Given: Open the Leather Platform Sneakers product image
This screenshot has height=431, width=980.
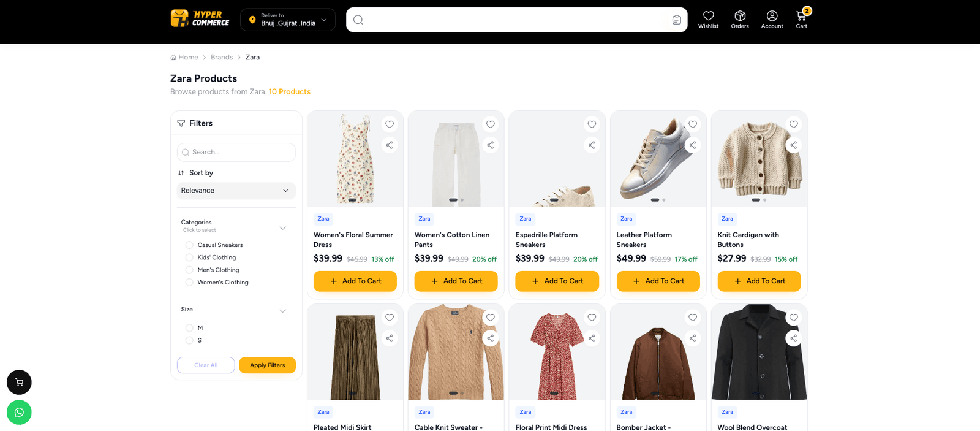Looking at the screenshot, I should (658, 159).
